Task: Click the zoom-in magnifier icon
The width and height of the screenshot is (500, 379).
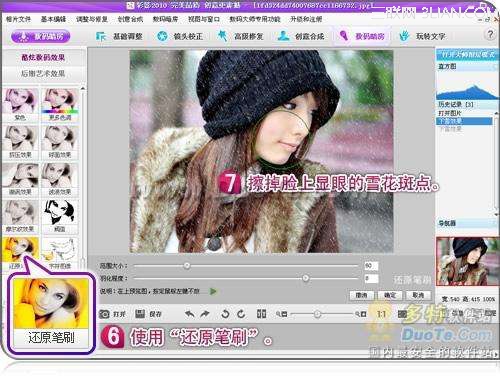Action: pyautogui.click(x=361, y=314)
